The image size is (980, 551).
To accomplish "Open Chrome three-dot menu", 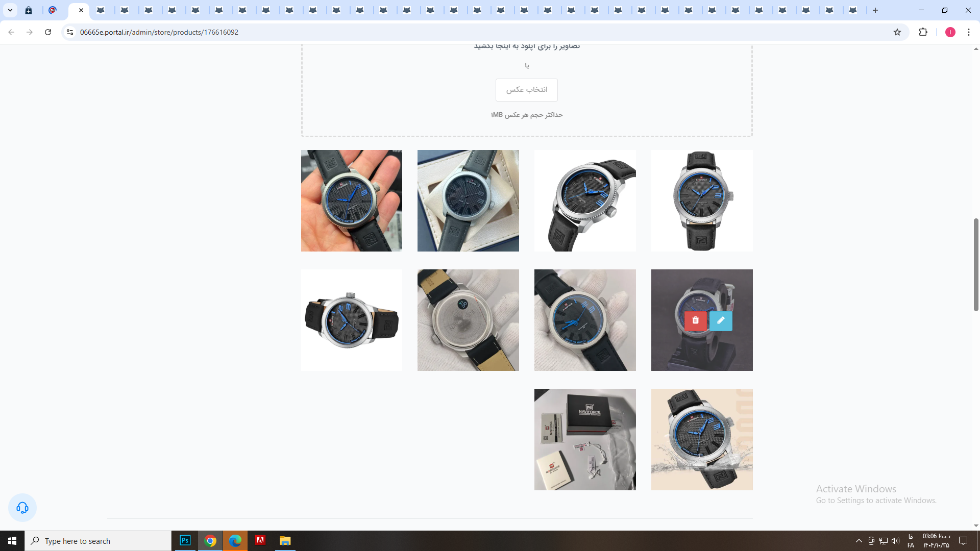I will [x=969, y=32].
